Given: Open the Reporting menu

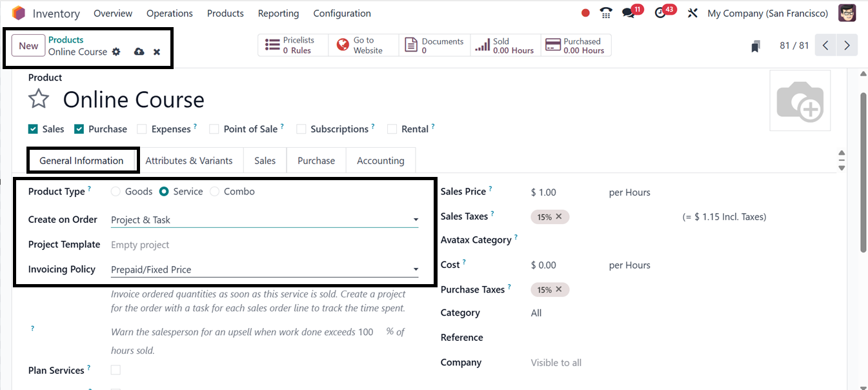Looking at the screenshot, I should [x=278, y=14].
